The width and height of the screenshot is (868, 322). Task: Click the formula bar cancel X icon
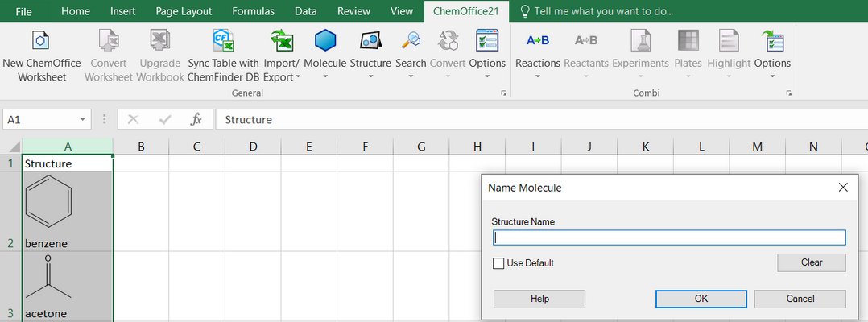[x=133, y=119]
